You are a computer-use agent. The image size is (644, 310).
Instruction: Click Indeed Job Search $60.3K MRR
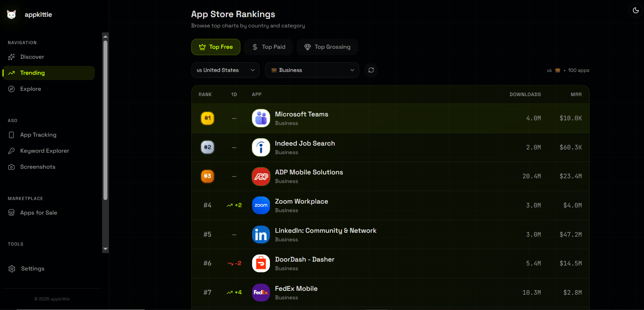tap(571, 147)
